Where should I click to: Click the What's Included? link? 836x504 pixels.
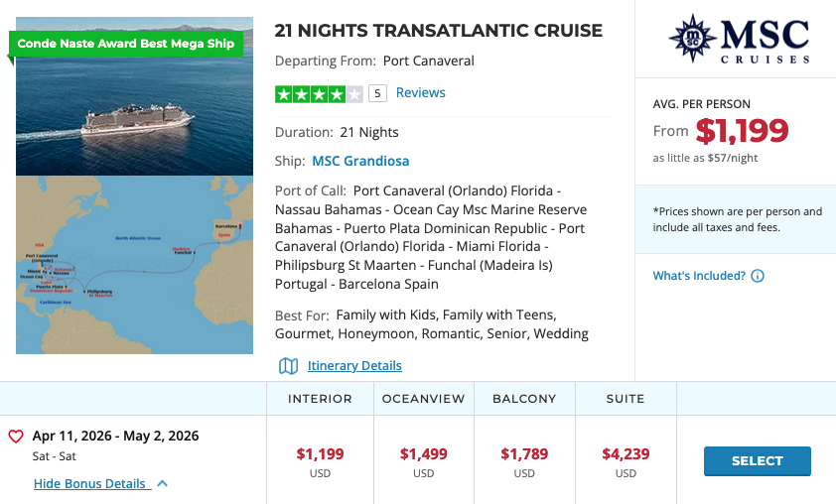coord(699,276)
